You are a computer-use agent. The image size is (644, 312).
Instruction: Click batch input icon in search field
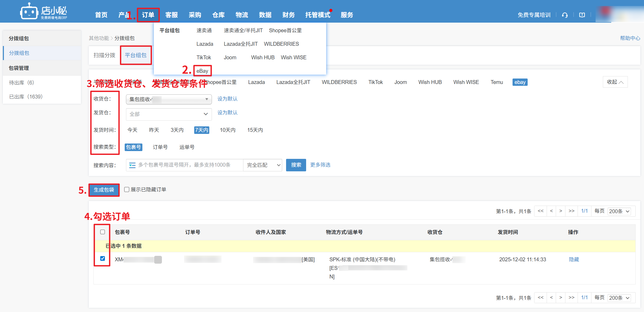click(132, 165)
